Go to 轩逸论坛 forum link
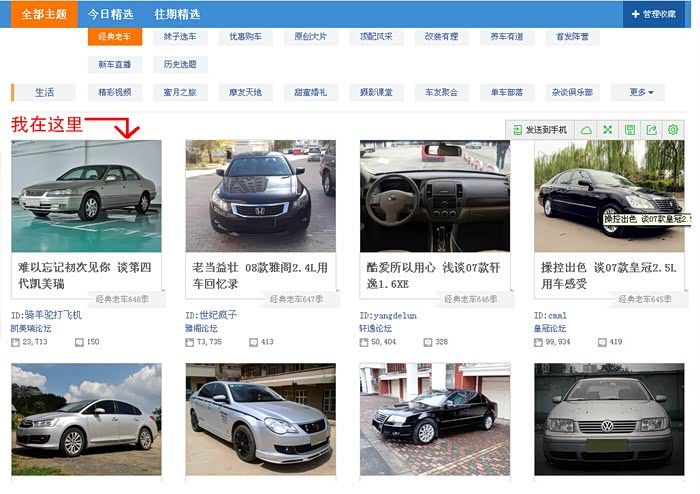 pyautogui.click(x=375, y=329)
